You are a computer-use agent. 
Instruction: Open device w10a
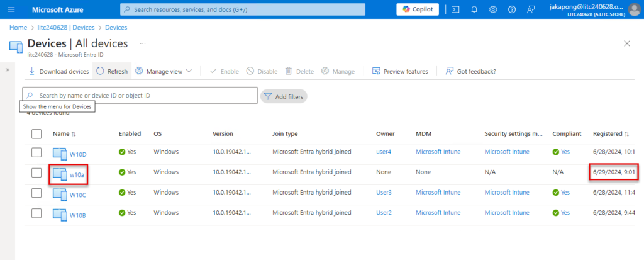pos(77,175)
